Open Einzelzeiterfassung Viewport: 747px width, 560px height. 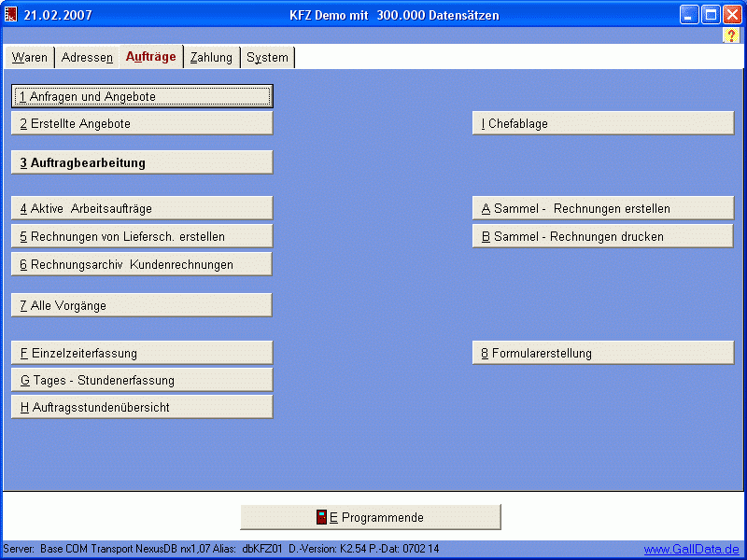pyautogui.click(x=142, y=353)
